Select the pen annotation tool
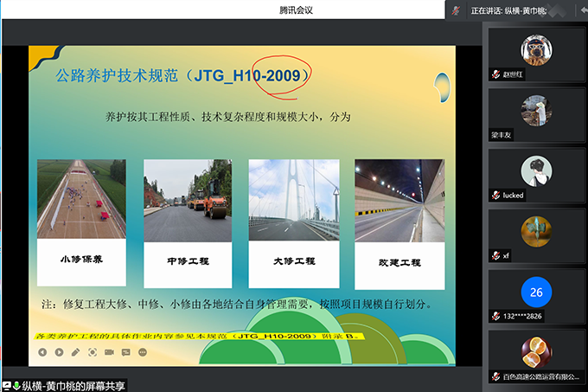 [x=76, y=352]
